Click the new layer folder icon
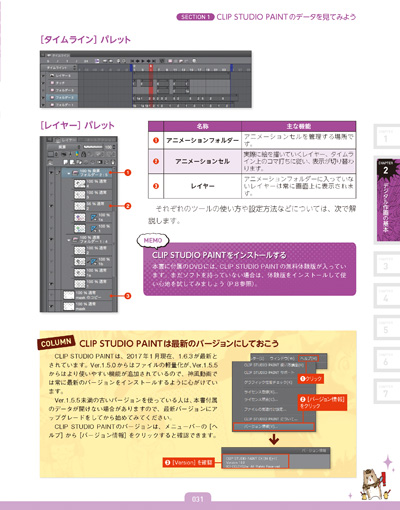 coord(79,162)
